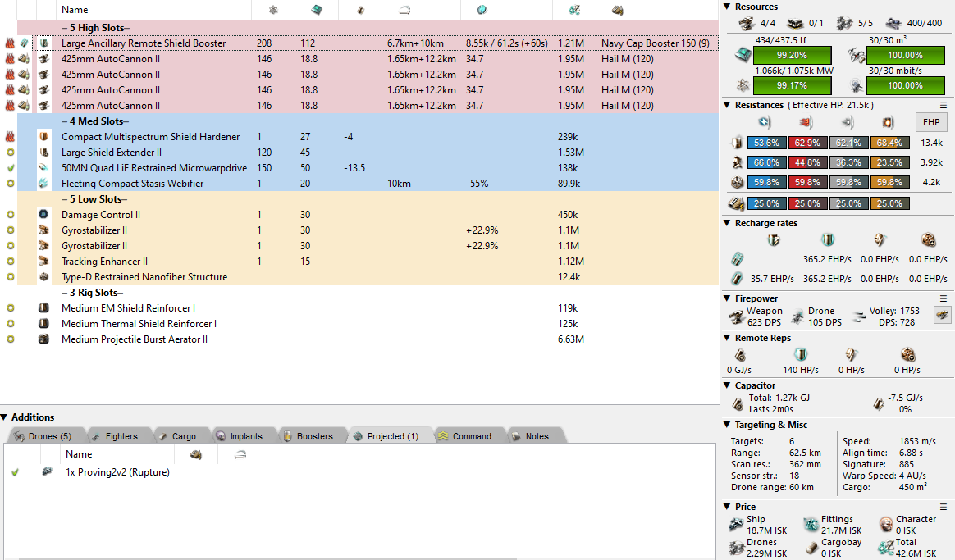The width and height of the screenshot is (955, 560).
Task: Toggle overheat state on Compact Multispectrum Shield Hardener
Action: [x=11, y=137]
